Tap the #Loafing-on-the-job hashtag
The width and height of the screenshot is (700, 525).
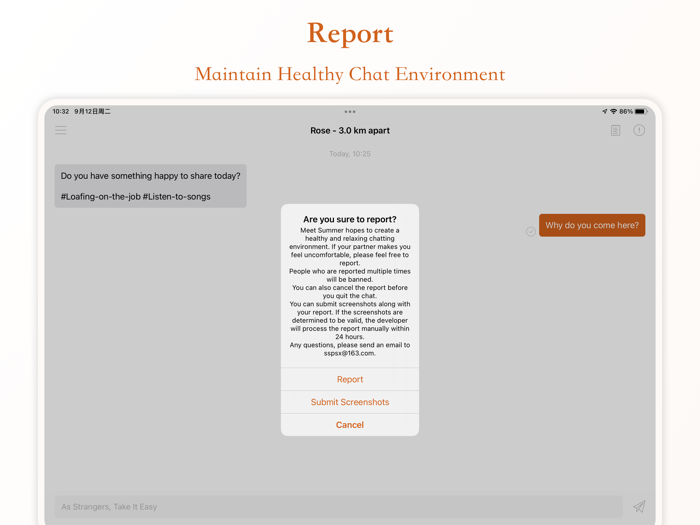pos(100,196)
